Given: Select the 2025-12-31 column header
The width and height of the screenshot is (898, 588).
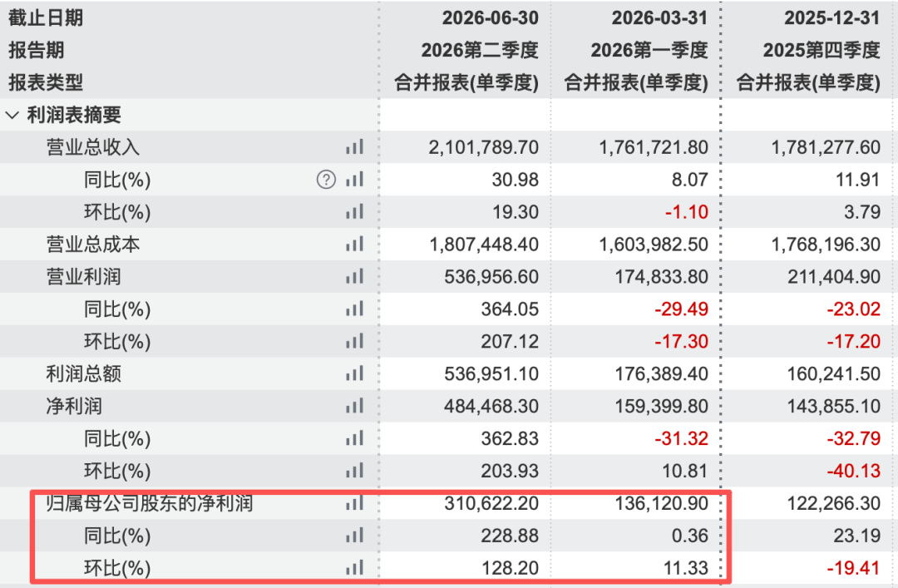Looking at the screenshot, I should pos(831,17).
